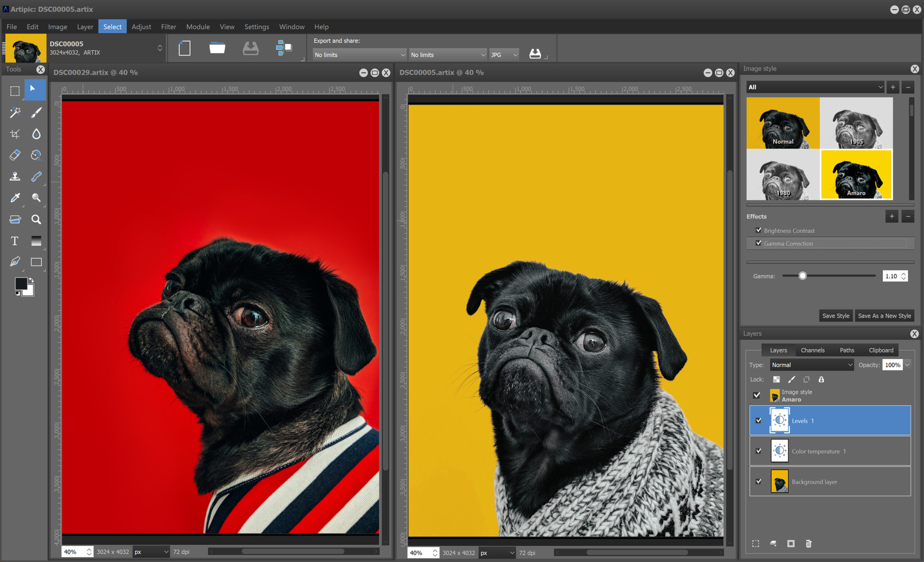Select the Normal image style thumbnail
Screen dimensions: 924x562
(x=783, y=123)
